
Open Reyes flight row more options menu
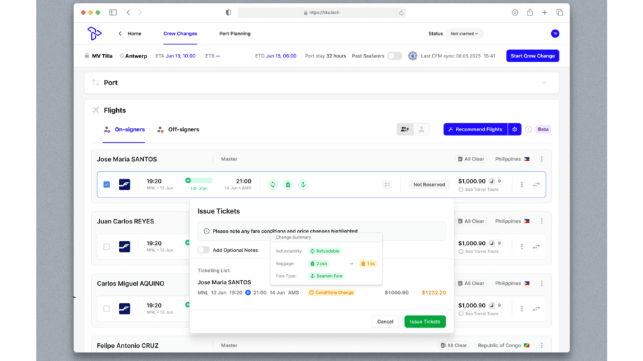point(522,247)
